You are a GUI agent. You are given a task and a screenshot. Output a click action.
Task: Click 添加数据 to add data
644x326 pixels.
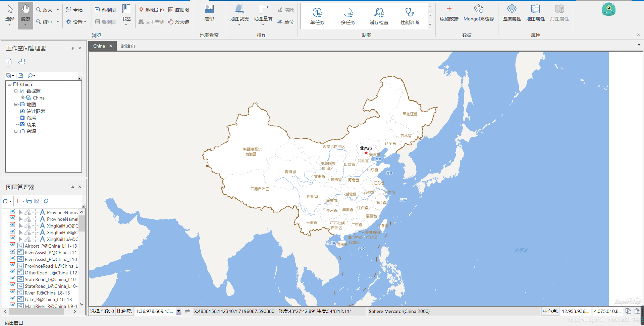pos(449,13)
